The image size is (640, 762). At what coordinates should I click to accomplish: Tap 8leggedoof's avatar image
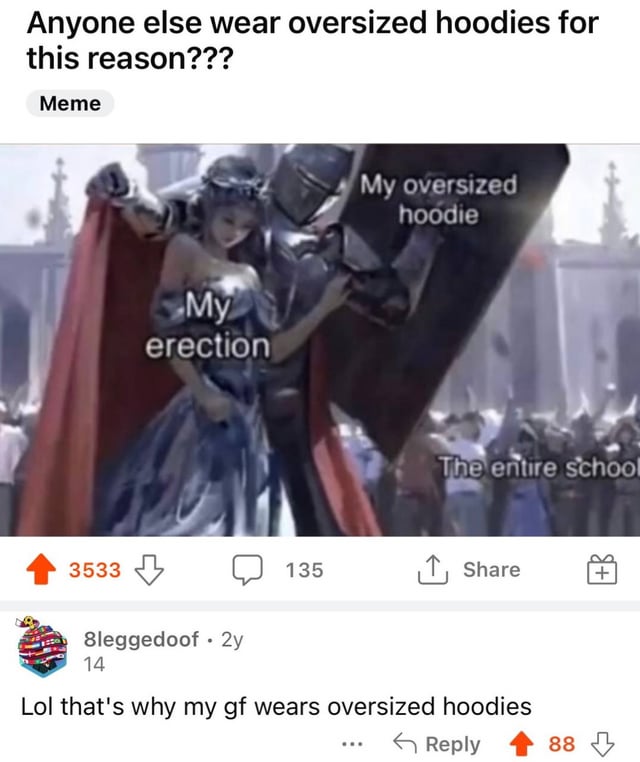[x=42, y=648]
